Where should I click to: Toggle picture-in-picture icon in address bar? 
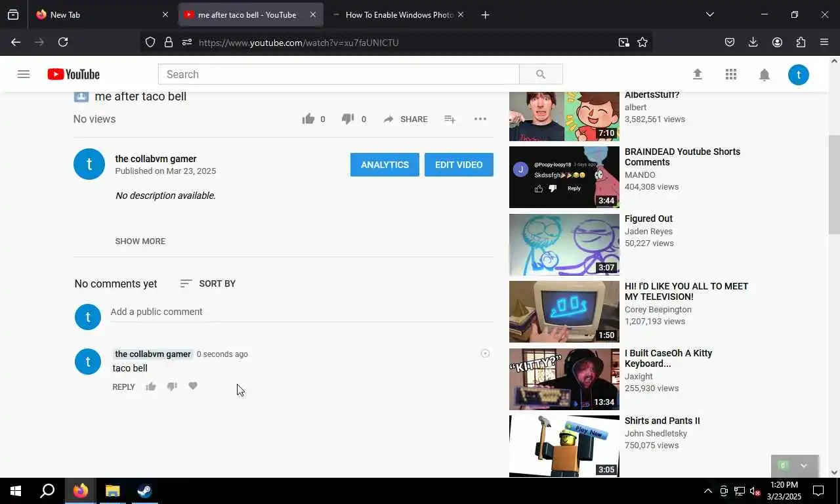(x=623, y=42)
